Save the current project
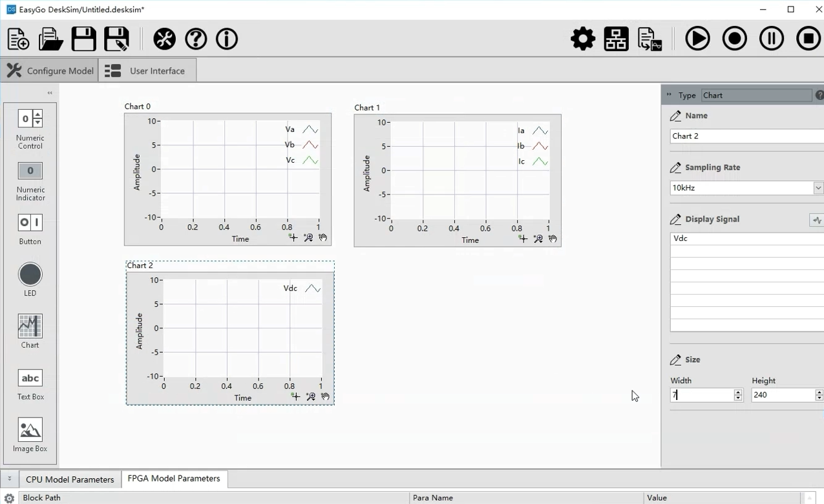Image resolution: width=824 pixels, height=504 pixels. (83, 39)
